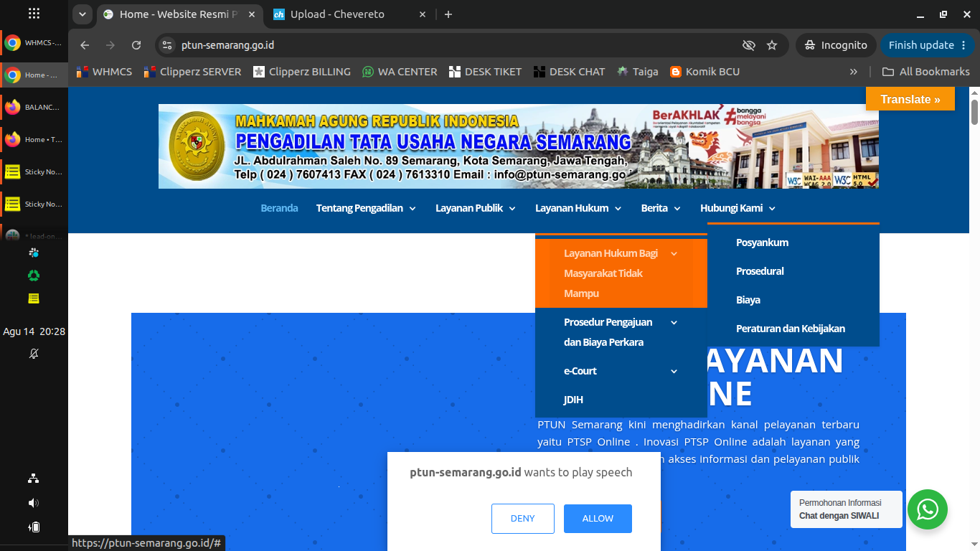Open the first Sticky Notes window in dock
This screenshot has width=980, height=551.
pos(34,172)
